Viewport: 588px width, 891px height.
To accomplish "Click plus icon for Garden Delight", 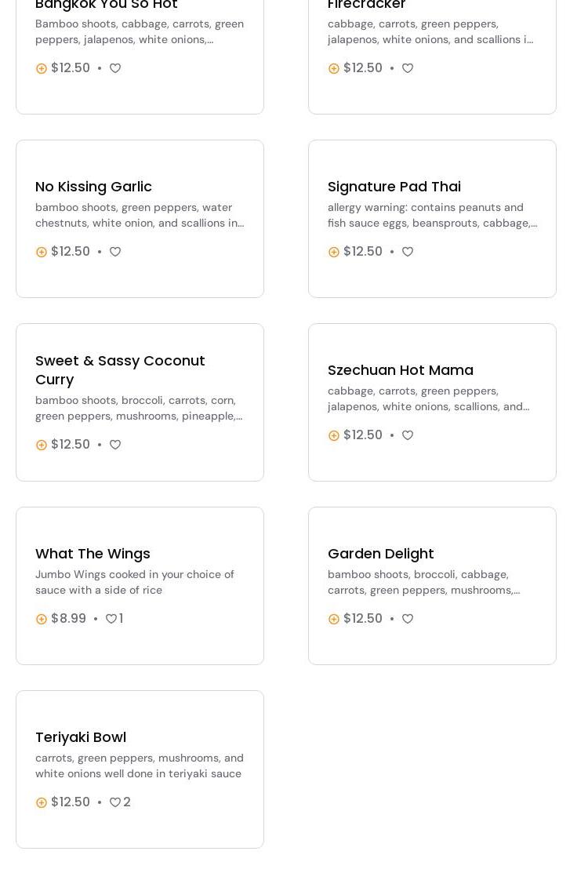I will point(334,619).
